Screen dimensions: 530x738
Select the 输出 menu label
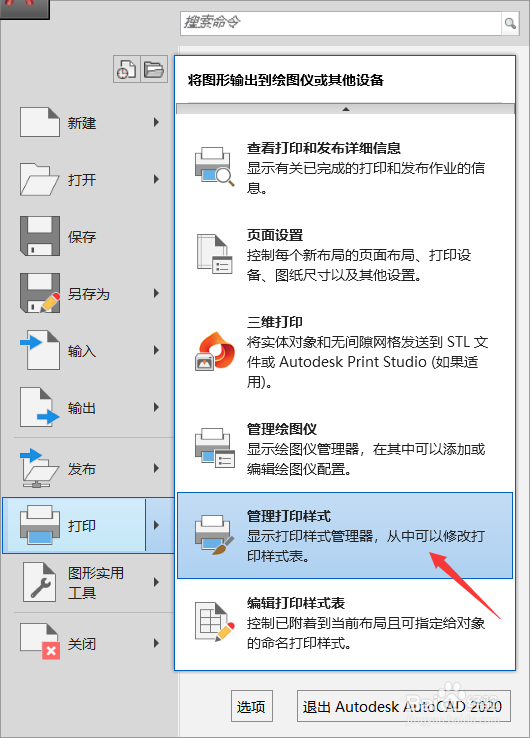pos(82,408)
